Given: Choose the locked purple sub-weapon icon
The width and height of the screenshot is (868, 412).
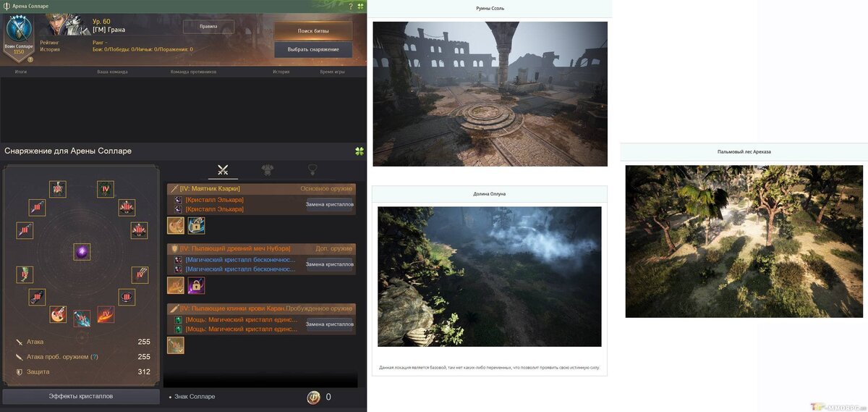Looking at the screenshot, I should click(x=196, y=285).
